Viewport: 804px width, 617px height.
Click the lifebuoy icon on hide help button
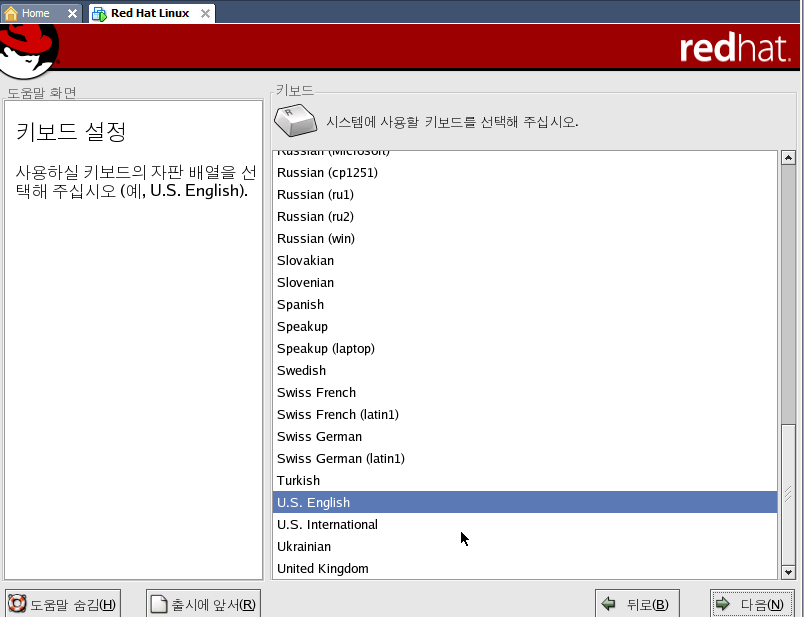(17, 604)
